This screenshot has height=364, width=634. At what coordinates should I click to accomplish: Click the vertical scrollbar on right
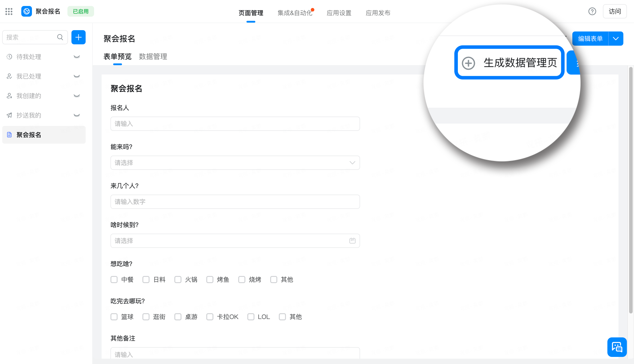point(631,190)
